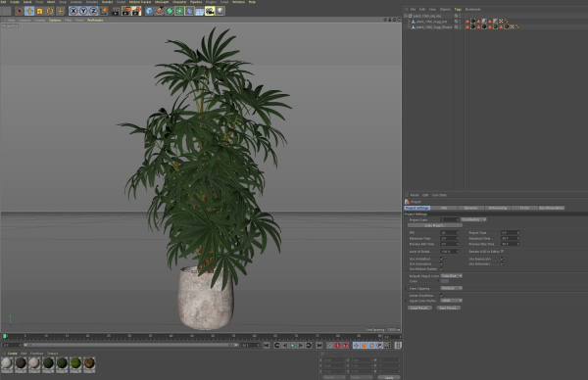Image resolution: width=588 pixels, height=380 pixels.
Task: Open the Project Scale units dropdown
Action: coord(473,219)
